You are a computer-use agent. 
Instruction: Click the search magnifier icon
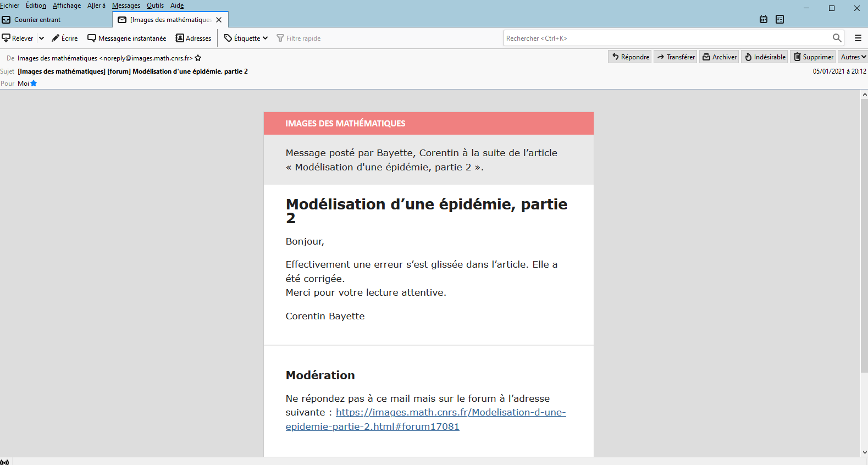pos(837,38)
